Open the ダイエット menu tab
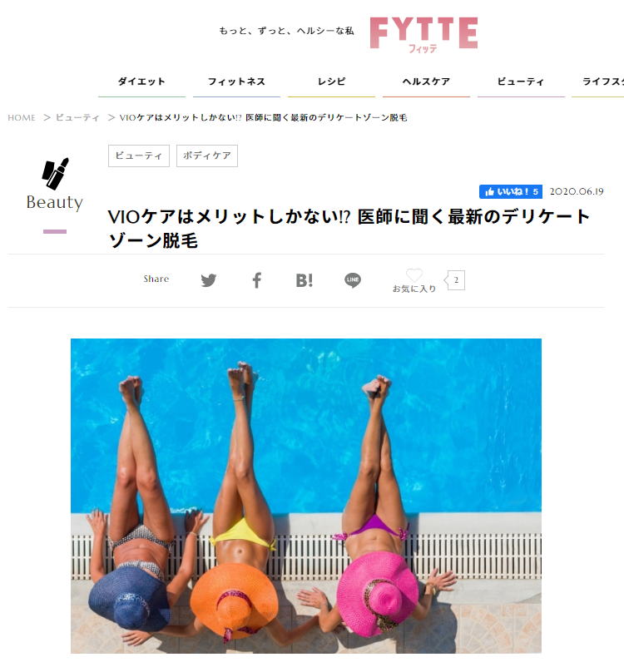The image size is (624, 672). coord(141,82)
